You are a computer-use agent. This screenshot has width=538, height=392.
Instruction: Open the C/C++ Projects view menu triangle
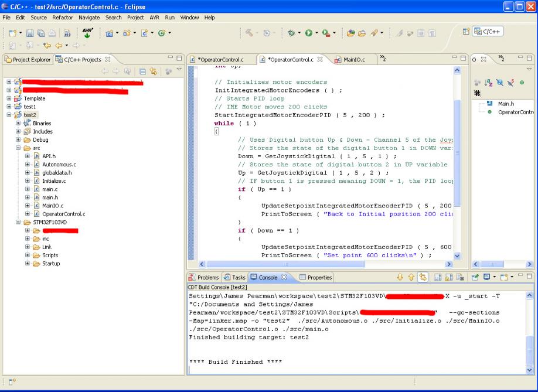pos(179,70)
